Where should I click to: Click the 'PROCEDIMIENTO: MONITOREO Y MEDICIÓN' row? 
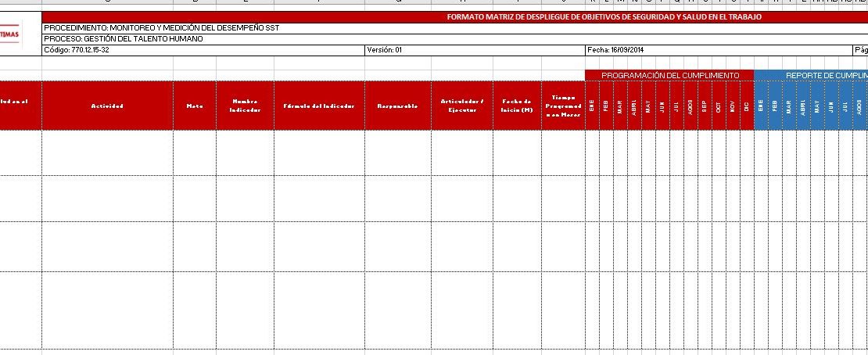tap(455, 28)
